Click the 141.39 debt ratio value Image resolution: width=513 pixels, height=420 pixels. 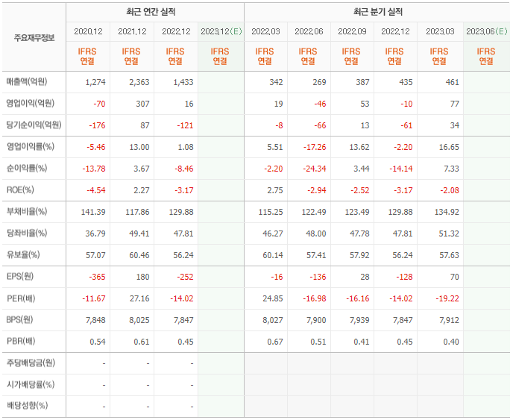[x=93, y=212]
